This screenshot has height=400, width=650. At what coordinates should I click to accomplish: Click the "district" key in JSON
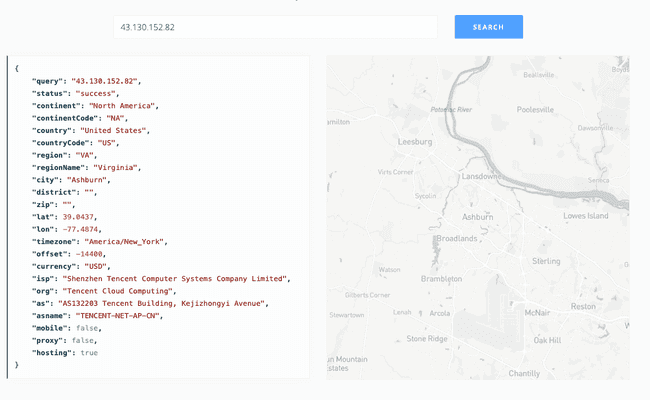tap(54, 192)
